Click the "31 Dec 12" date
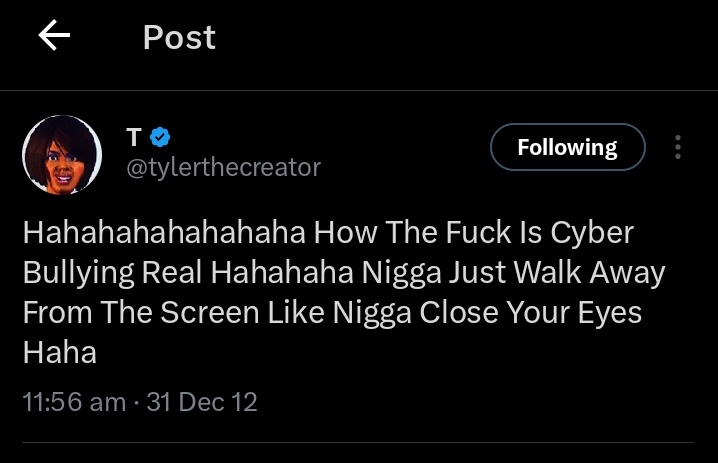Screen dimensions: 718x463 pos(202,402)
